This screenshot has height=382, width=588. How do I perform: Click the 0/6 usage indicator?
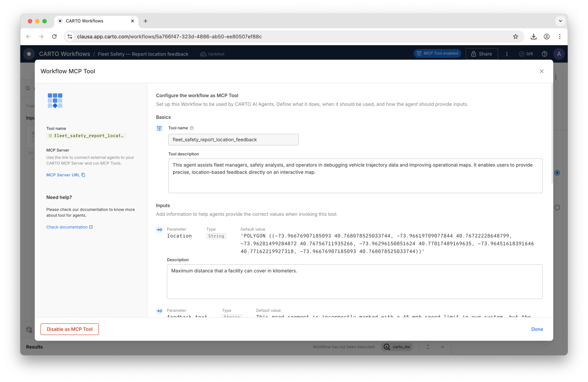pyautogui.click(x=526, y=54)
